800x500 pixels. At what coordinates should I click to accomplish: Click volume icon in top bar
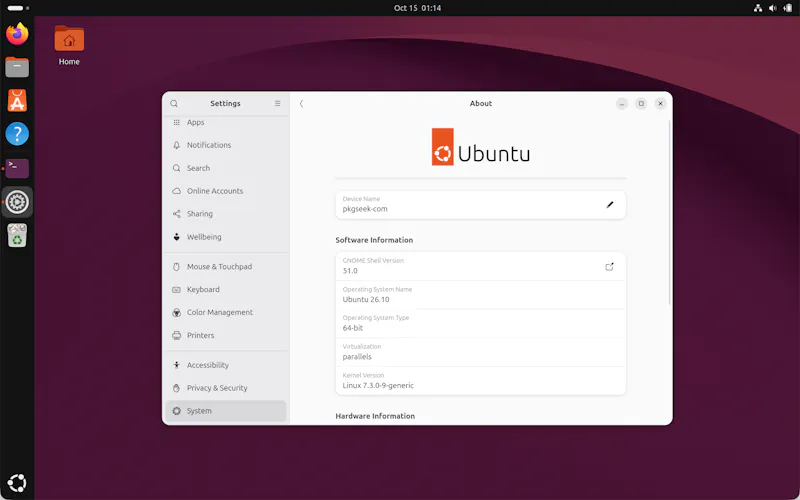(773, 8)
